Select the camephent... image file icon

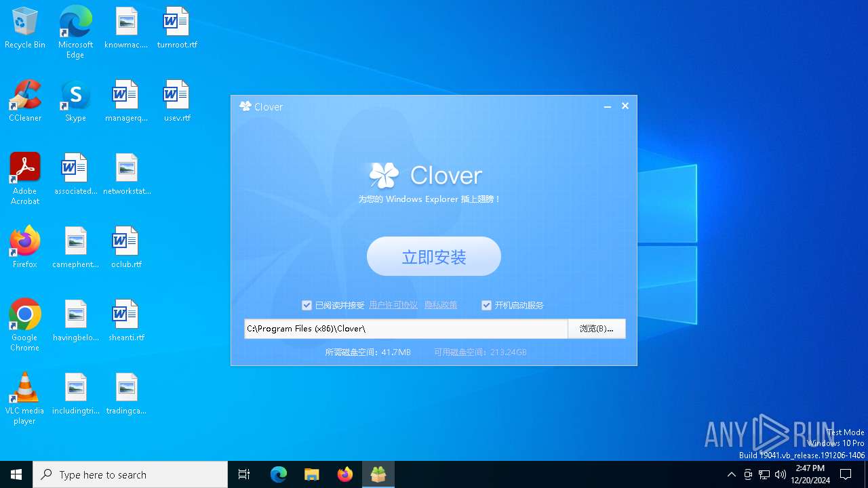point(75,248)
